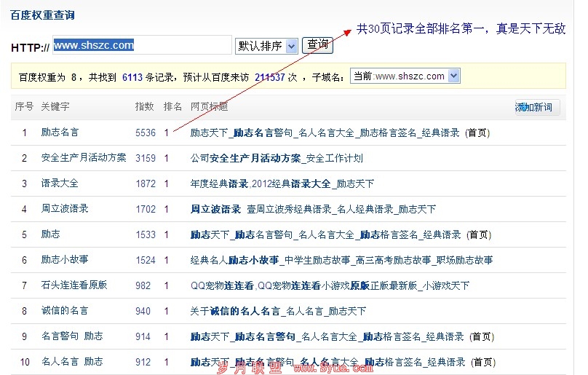Image resolution: width=588 pixels, height=375 pixels.
Task: Click keyword 石头连连看原版
Action: pyautogui.click(x=74, y=285)
